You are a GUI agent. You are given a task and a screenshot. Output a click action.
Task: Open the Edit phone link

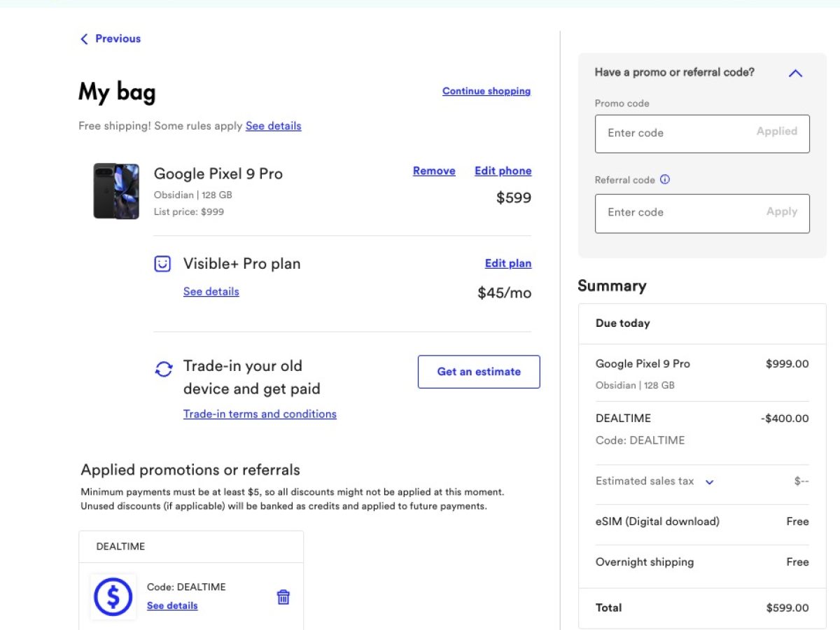[x=503, y=171]
